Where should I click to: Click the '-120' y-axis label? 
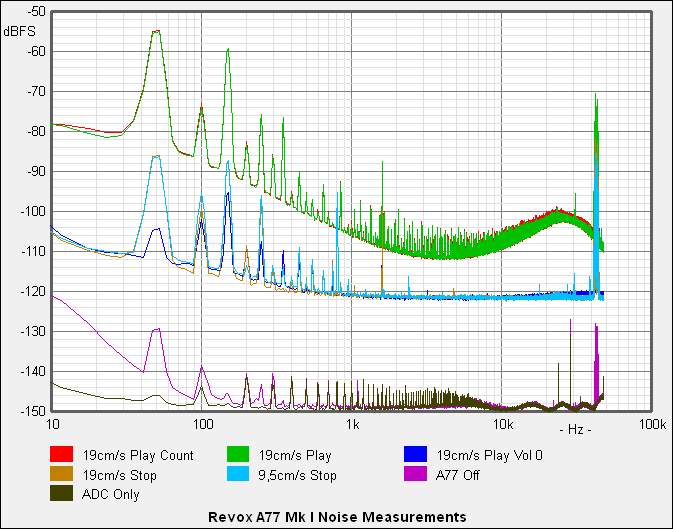33,291
